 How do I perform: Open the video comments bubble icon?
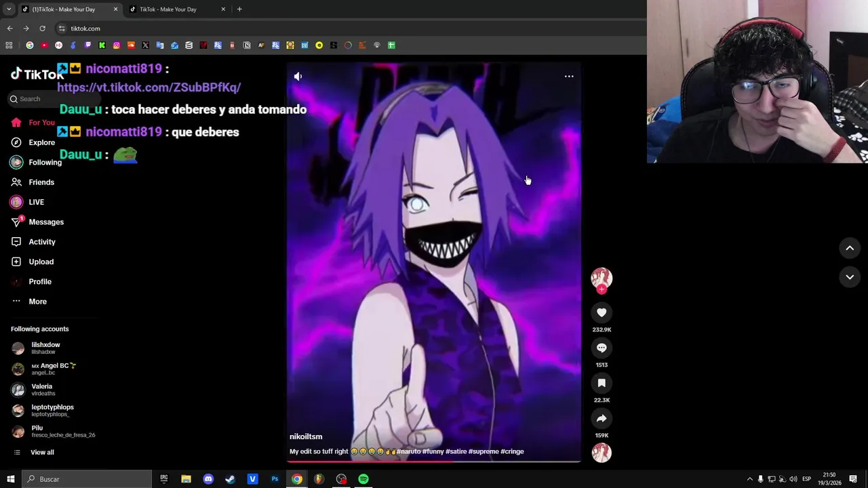601,348
